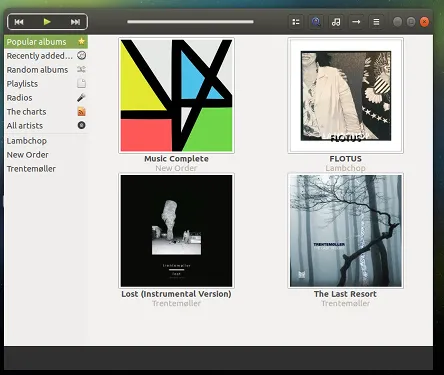Open the Lost (Instrumental Version) album cover

(176, 231)
